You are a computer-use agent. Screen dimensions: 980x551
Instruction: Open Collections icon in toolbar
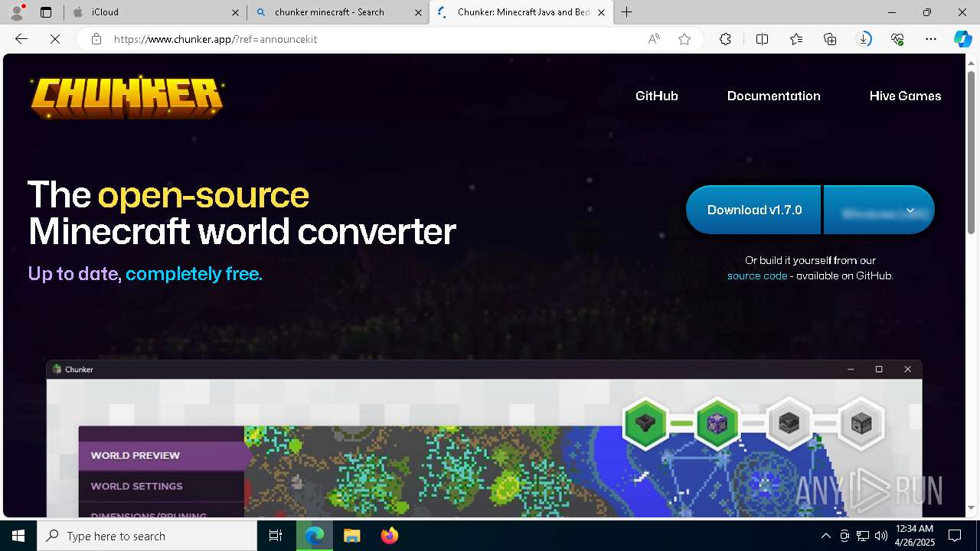[x=830, y=39]
